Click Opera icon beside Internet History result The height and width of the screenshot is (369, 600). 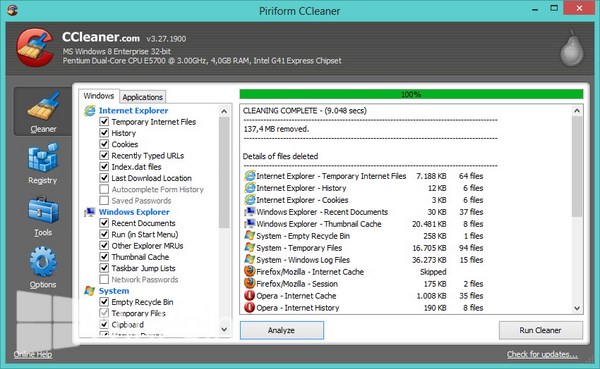click(249, 307)
